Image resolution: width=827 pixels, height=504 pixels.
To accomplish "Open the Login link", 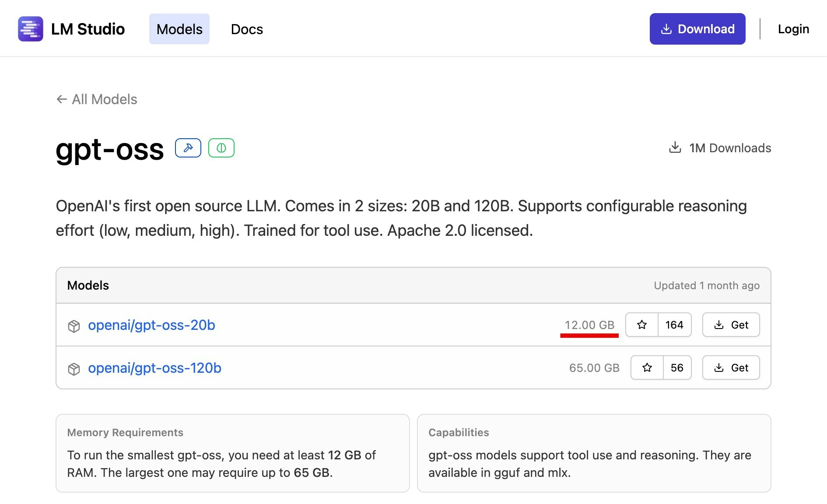I will (793, 29).
